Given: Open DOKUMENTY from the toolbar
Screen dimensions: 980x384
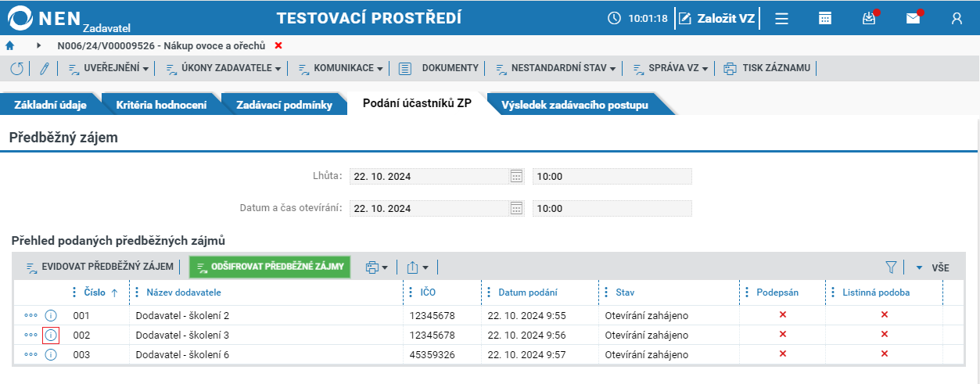Looking at the screenshot, I should click(x=439, y=68).
